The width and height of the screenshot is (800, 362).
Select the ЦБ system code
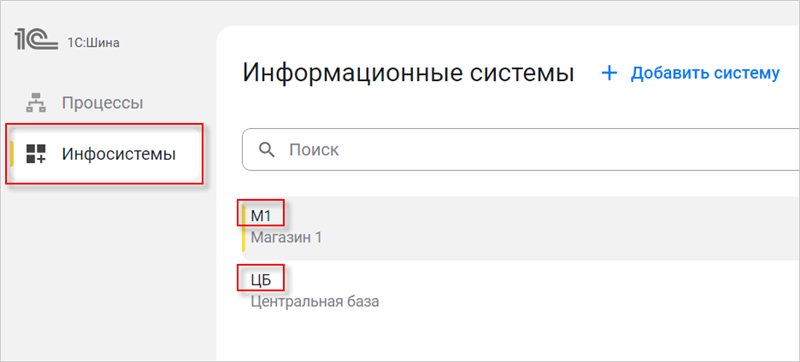tap(261, 280)
